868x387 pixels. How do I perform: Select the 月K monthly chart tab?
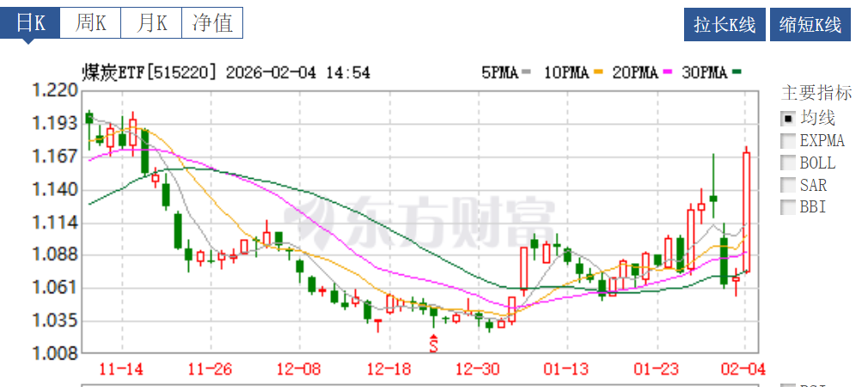[x=151, y=23]
